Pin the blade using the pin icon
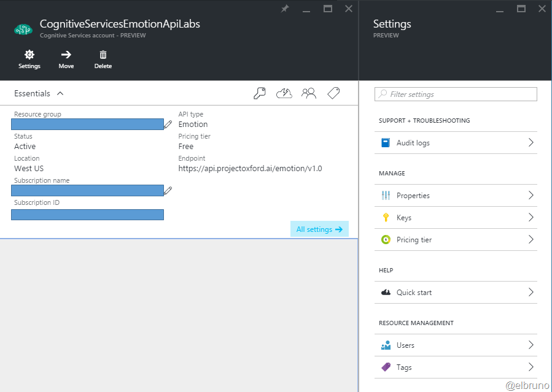Screen dimensions: 552x392 click(x=285, y=9)
